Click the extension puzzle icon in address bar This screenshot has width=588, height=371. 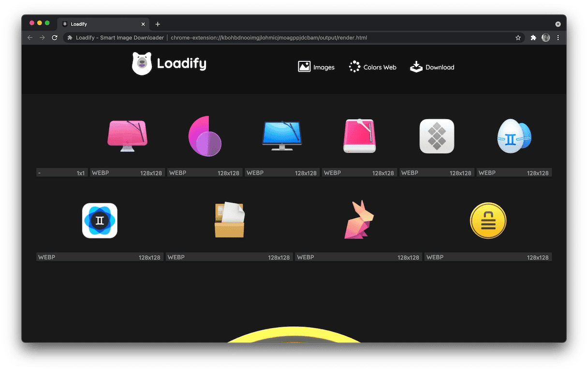[x=70, y=37]
